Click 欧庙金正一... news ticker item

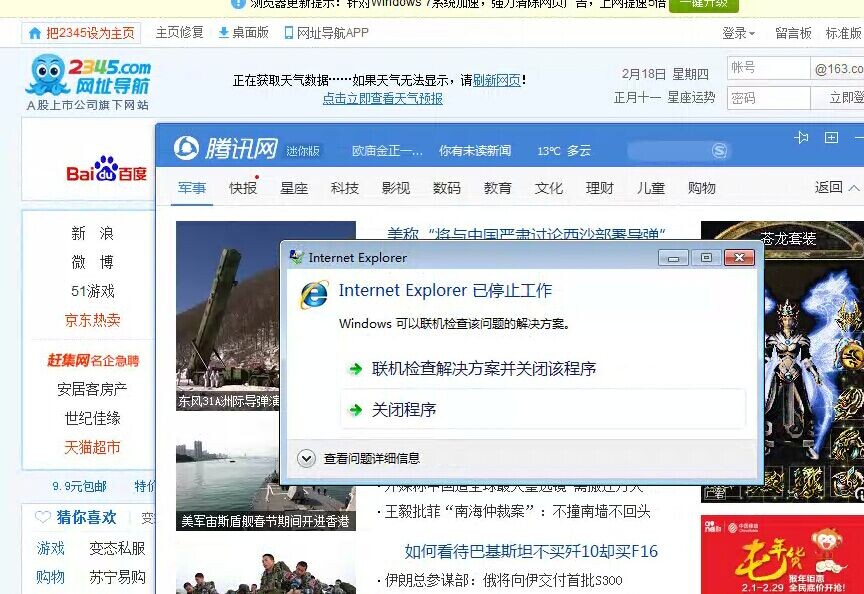click(387, 150)
